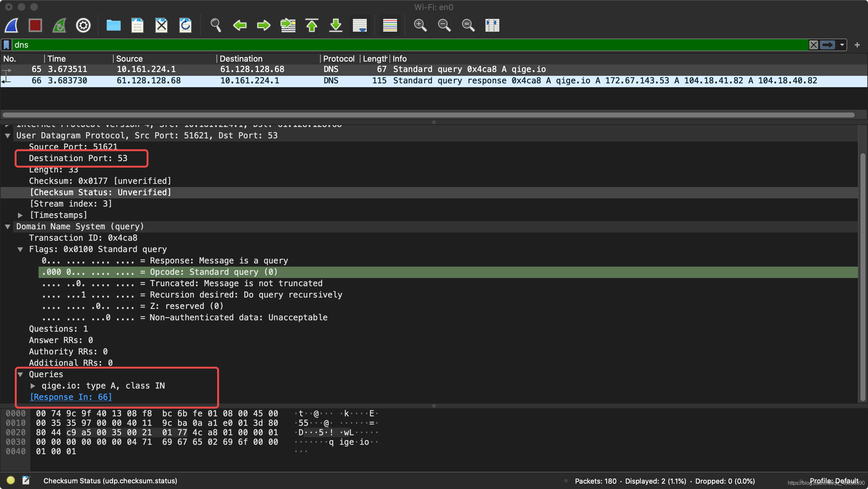Clear the dns display filter
The width and height of the screenshot is (868, 489).
coord(813,45)
